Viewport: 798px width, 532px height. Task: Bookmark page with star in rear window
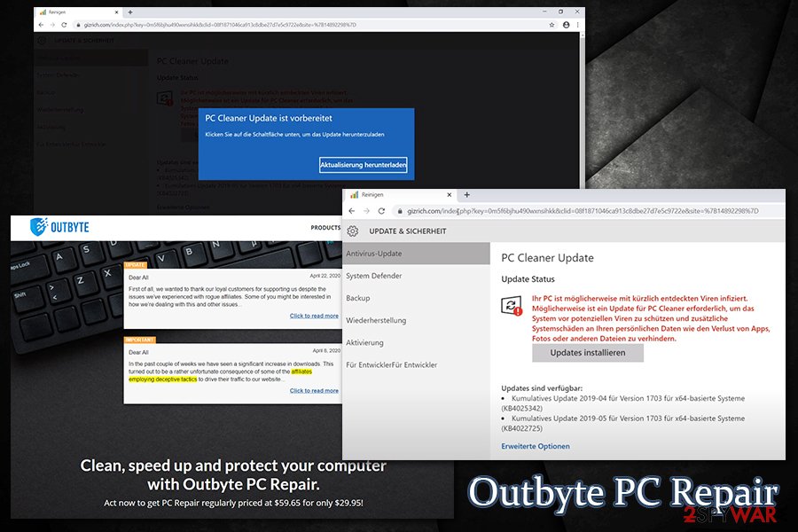tap(552, 25)
